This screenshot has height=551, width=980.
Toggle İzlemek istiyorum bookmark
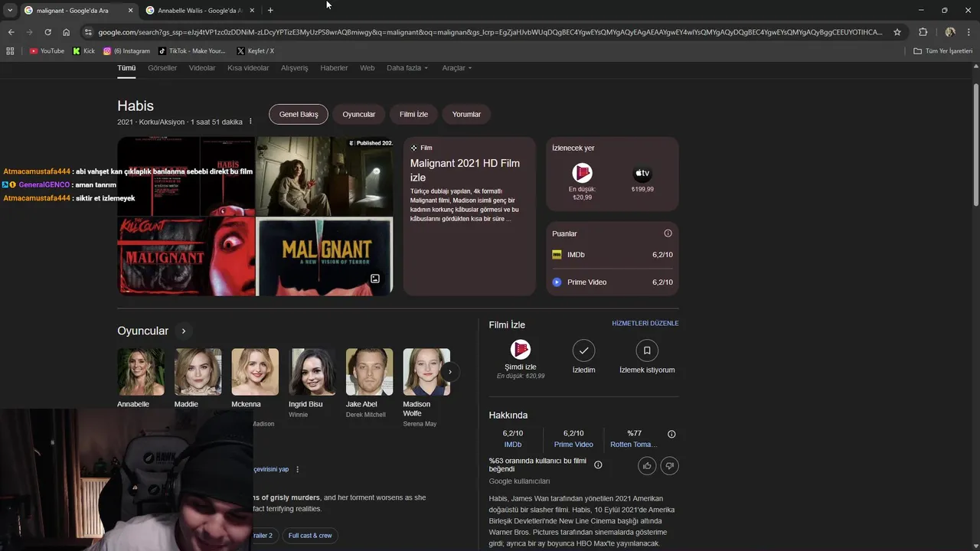pyautogui.click(x=647, y=350)
